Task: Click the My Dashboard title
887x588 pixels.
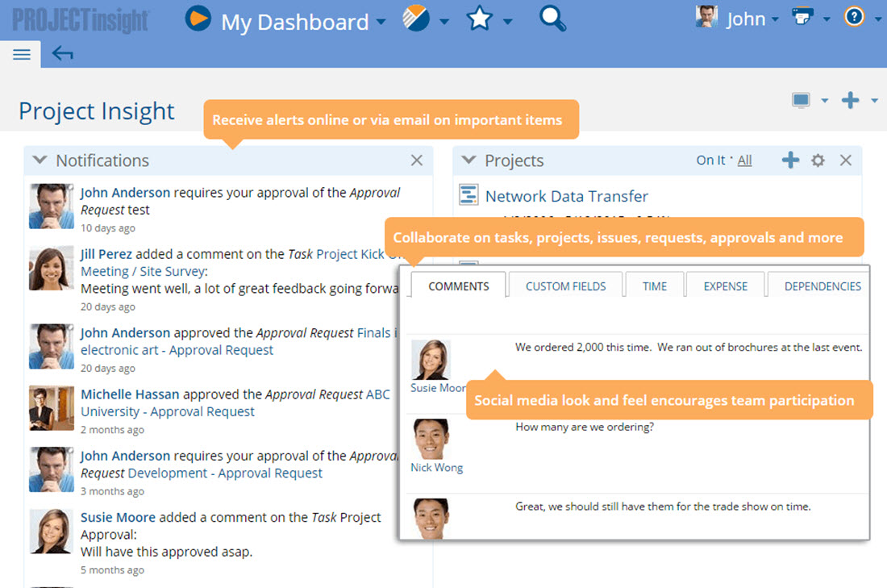Action: (x=294, y=22)
